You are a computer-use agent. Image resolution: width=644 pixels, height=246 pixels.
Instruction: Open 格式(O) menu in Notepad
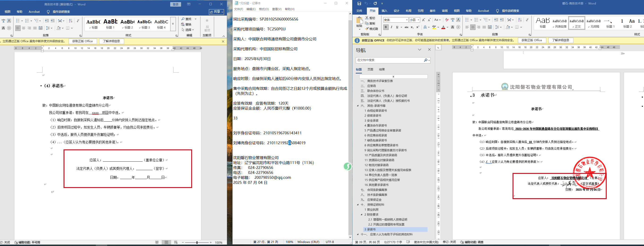pyautogui.click(x=264, y=9)
